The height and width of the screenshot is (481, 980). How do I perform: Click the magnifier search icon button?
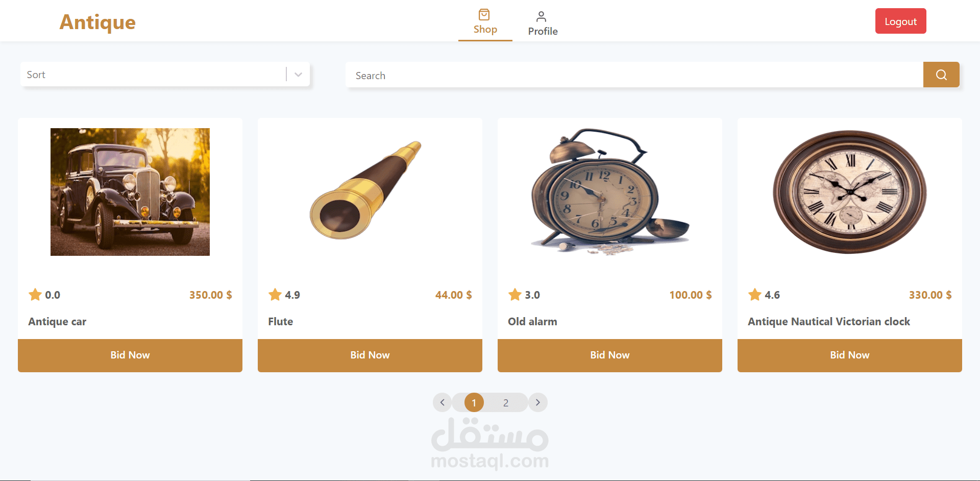pyautogui.click(x=941, y=75)
